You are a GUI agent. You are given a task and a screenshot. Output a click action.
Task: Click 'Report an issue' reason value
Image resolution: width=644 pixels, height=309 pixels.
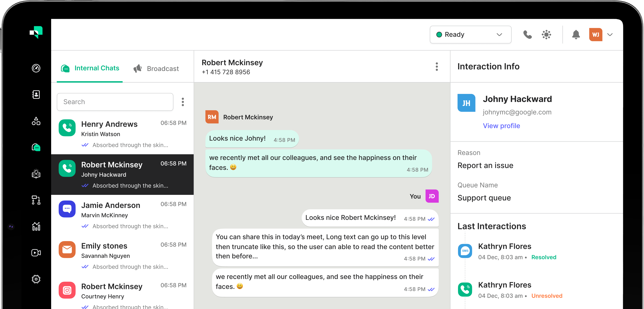click(x=485, y=165)
